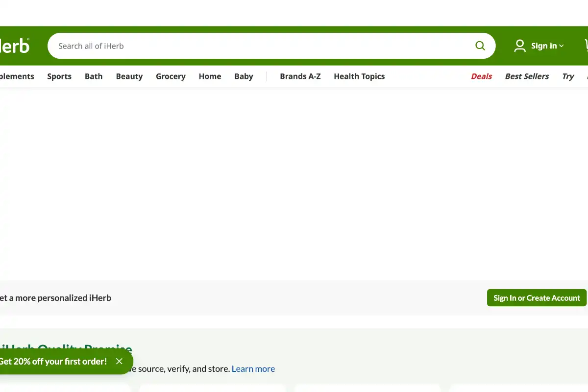The height and width of the screenshot is (392, 588).
Task: Select the Baby category
Action: pyautogui.click(x=244, y=76)
